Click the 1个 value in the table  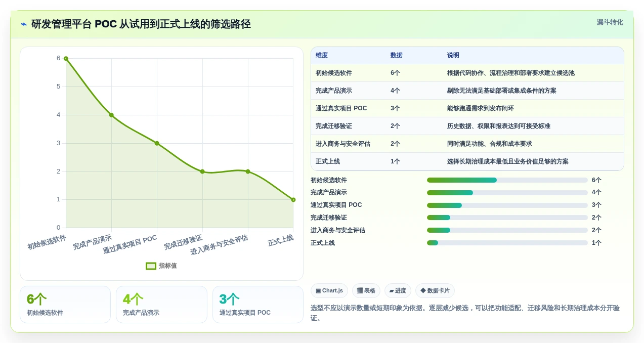coord(395,161)
